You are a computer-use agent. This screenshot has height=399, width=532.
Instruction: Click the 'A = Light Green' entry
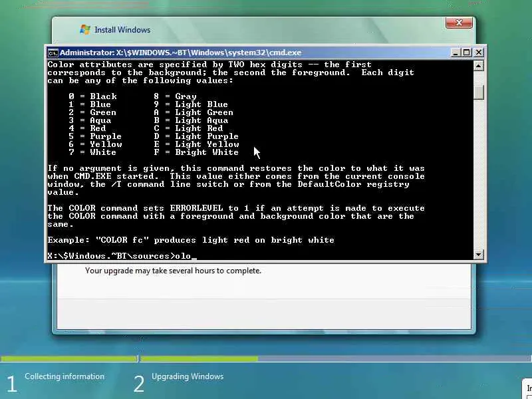[194, 112]
